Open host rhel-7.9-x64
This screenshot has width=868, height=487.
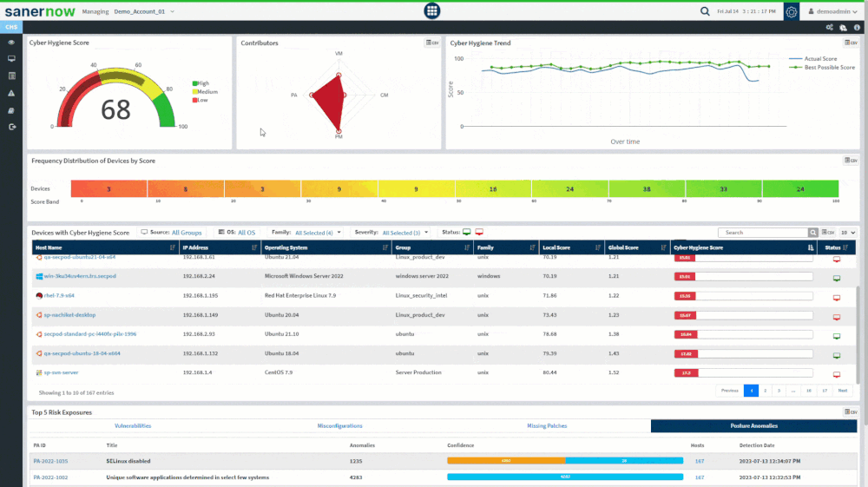point(59,295)
